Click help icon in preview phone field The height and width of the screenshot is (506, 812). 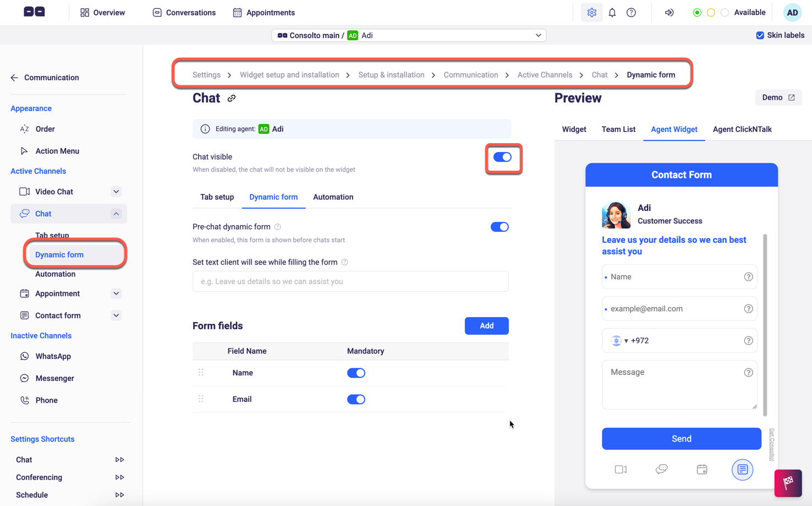point(748,341)
